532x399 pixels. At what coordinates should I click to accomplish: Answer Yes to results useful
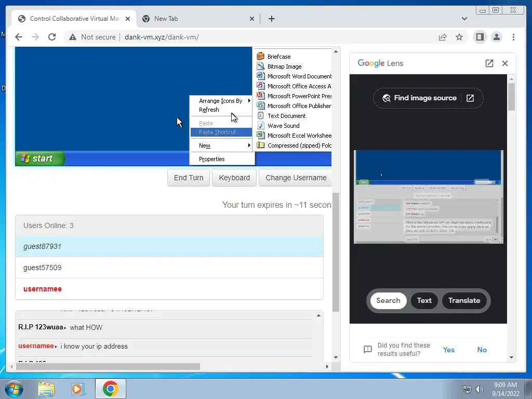448,350
